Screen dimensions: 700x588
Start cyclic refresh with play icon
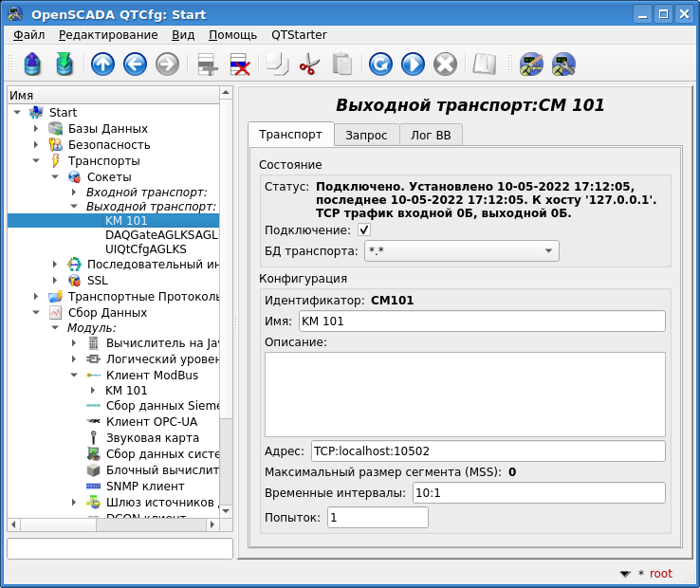(413, 64)
